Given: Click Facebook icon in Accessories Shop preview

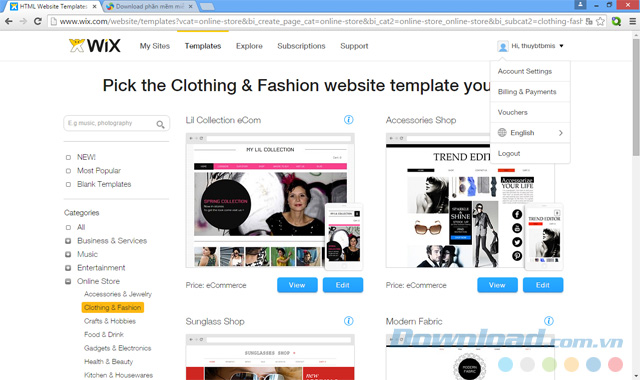Looking at the screenshot, I should [517, 214].
